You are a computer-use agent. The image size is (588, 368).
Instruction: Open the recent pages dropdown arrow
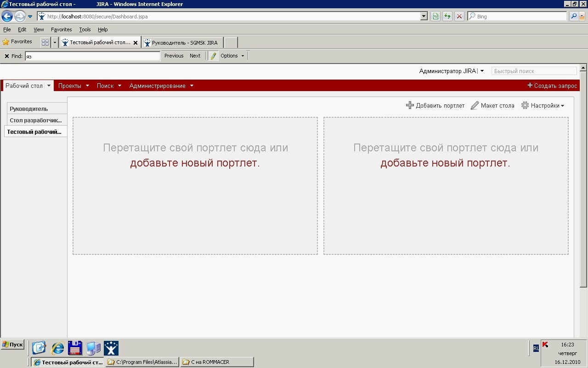[x=30, y=17]
